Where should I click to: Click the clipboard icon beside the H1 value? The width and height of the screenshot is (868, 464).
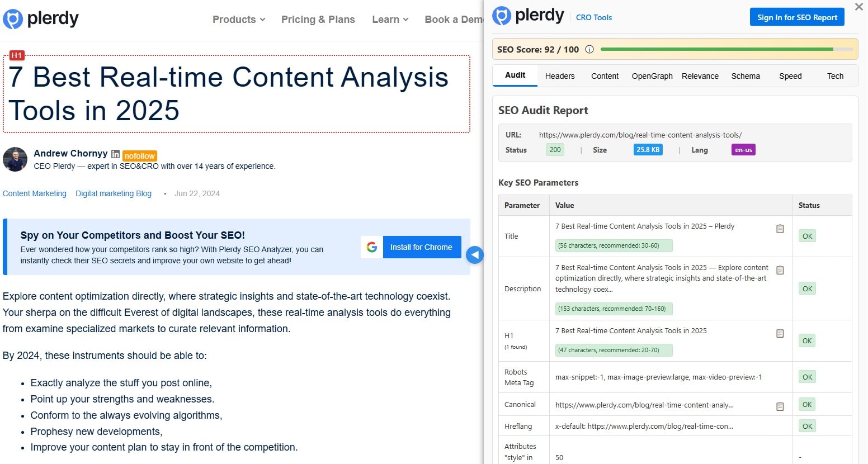[x=780, y=333]
